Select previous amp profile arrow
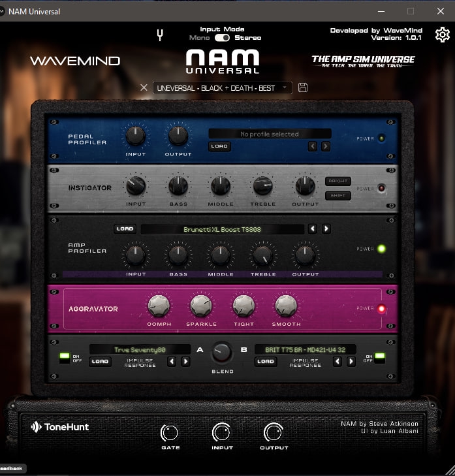 tap(313, 229)
